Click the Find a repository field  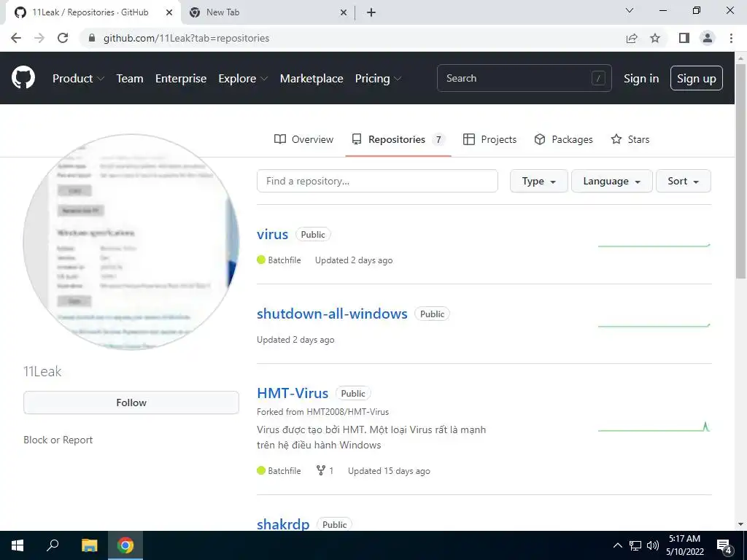[x=377, y=181]
